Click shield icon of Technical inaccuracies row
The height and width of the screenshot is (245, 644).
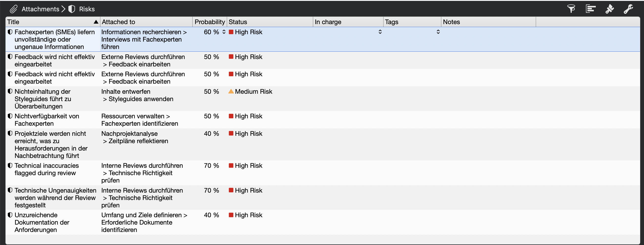click(10, 166)
